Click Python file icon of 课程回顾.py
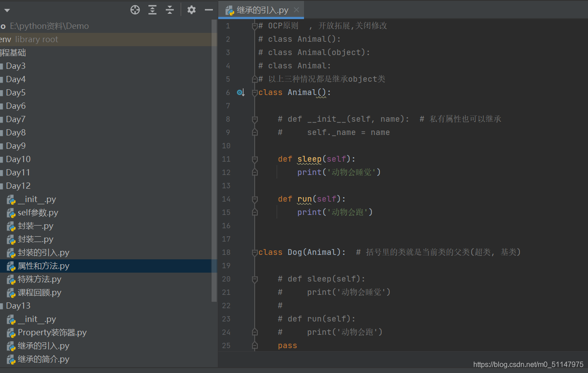Screen dimensions: 588x373 click(11, 293)
